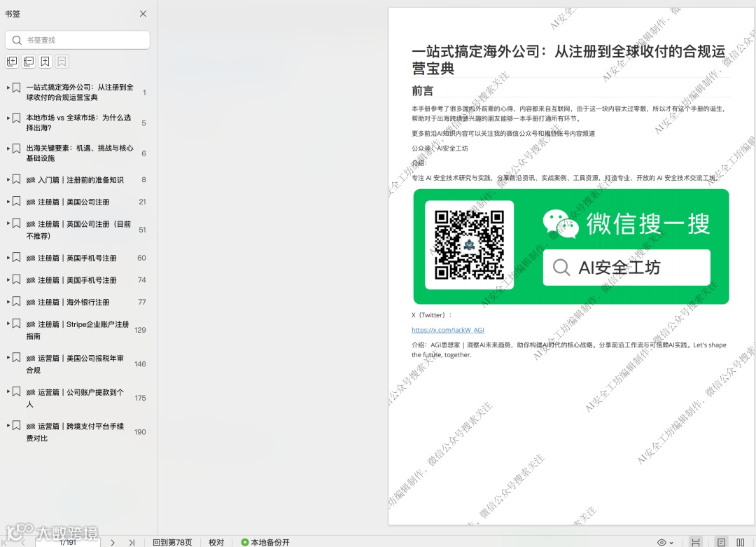Click bookmark icon beside 英国手机号注册

coord(16,258)
